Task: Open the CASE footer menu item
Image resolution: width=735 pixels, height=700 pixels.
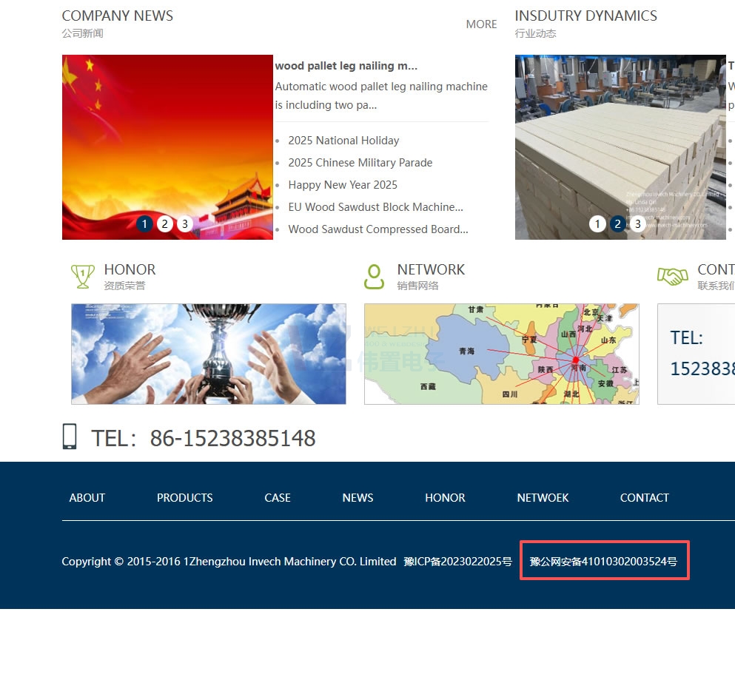Action: [278, 498]
